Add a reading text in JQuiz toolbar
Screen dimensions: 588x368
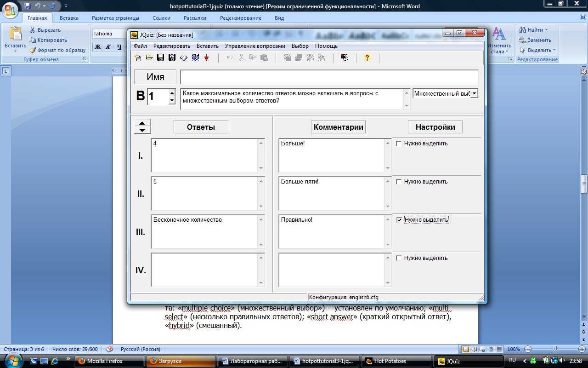(184, 57)
